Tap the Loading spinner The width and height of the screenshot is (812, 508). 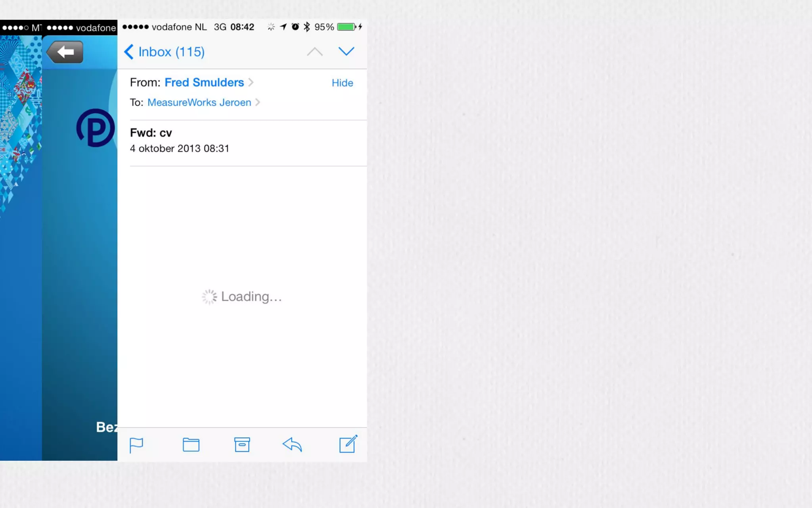pyautogui.click(x=209, y=297)
